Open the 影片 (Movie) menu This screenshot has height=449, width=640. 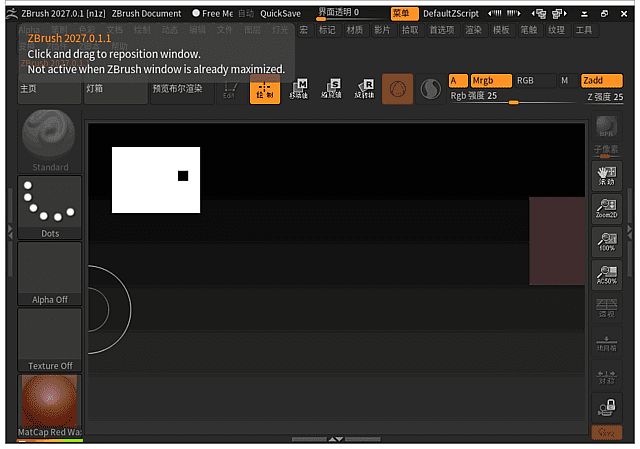[x=382, y=30]
